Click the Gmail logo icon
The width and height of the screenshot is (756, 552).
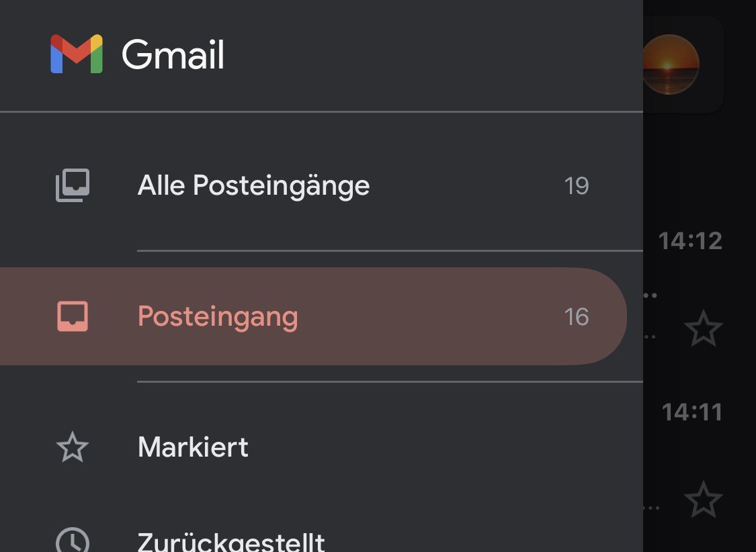click(x=77, y=54)
